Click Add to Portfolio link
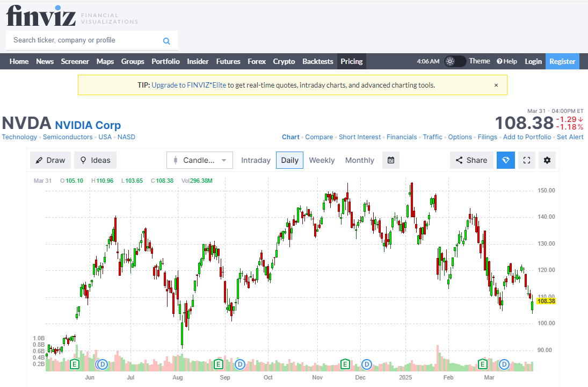Image resolution: width=588 pixels, height=387 pixels. tap(527, 137)
